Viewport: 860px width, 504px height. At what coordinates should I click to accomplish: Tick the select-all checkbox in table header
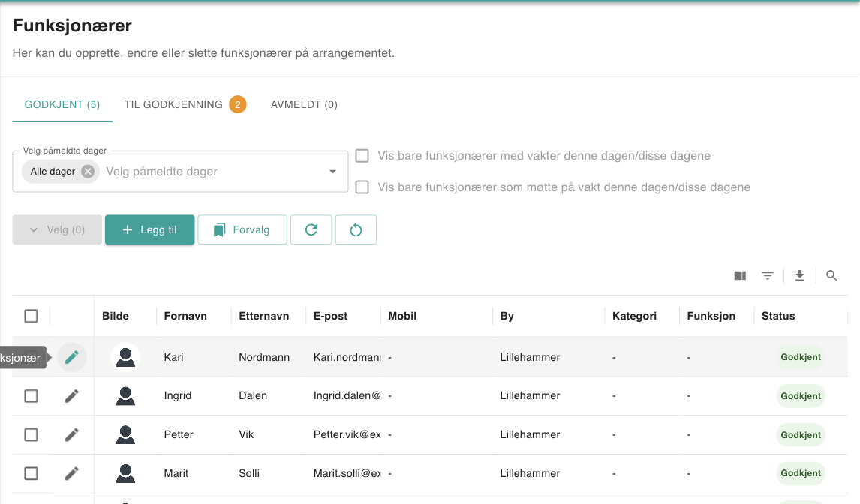(32, 316)
